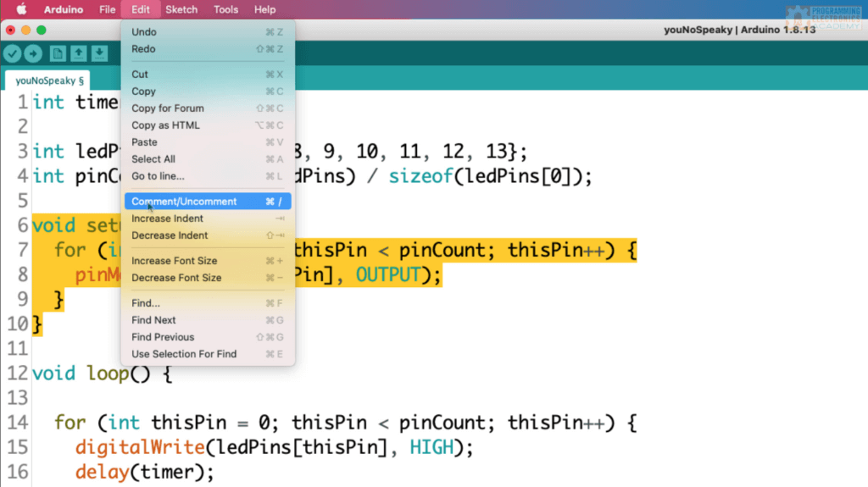Open Go to line... dialog
Screen dimensions: 868x487
208,176
